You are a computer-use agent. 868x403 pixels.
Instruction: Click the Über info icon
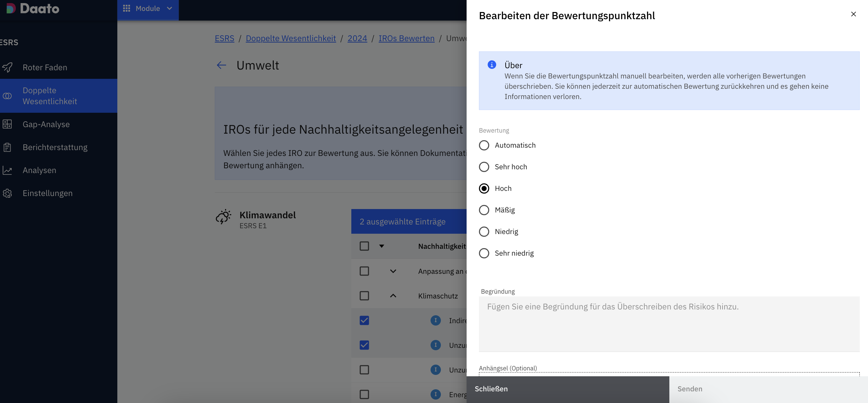click(x=492, y=64)
